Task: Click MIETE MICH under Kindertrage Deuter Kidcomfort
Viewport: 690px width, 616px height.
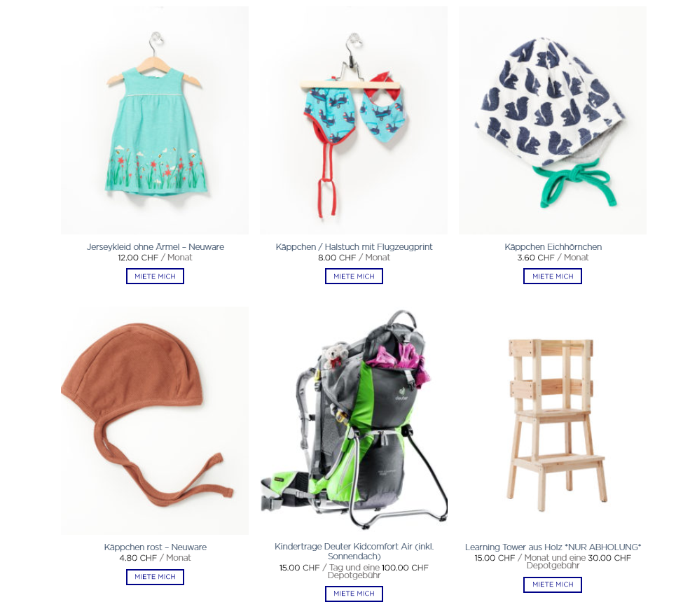Action: (354, 594)
